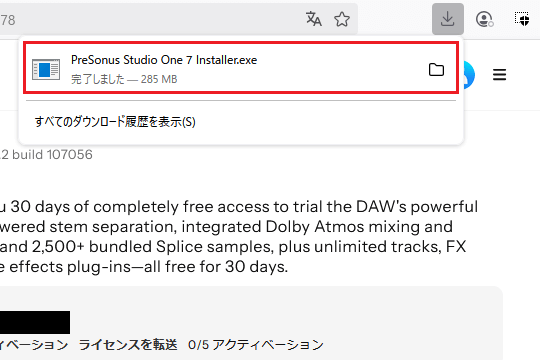This screenshot has height=360, width=540.
Task: Click the installer file's application icon
Action: pos(46,70)
